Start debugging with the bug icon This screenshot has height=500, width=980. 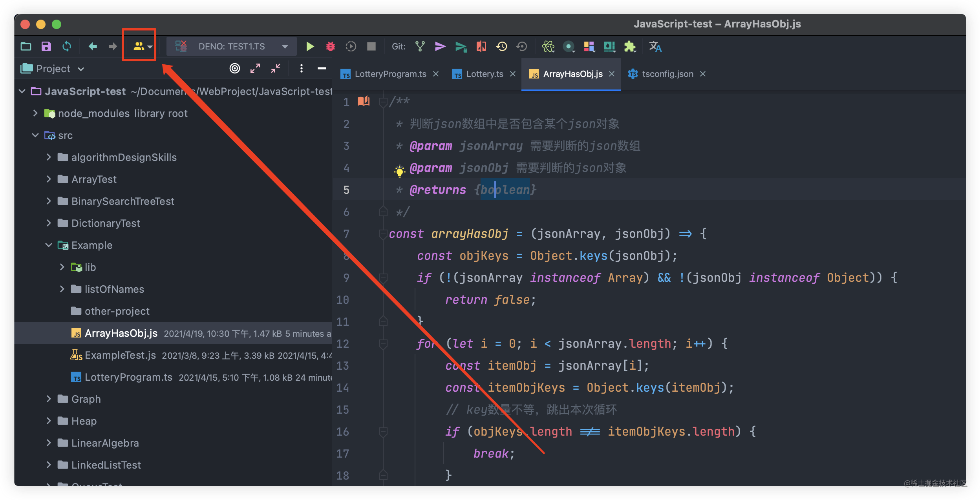[x=331, y=47]
